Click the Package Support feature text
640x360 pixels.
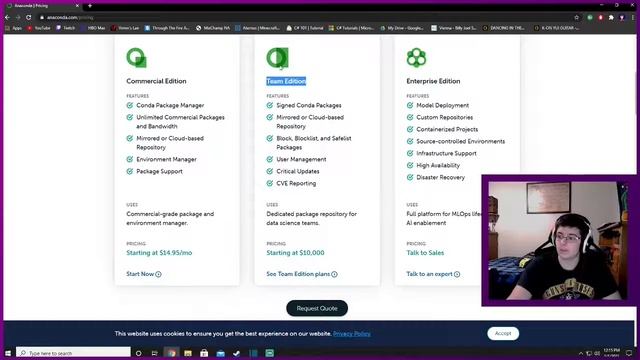coord(160,171)
